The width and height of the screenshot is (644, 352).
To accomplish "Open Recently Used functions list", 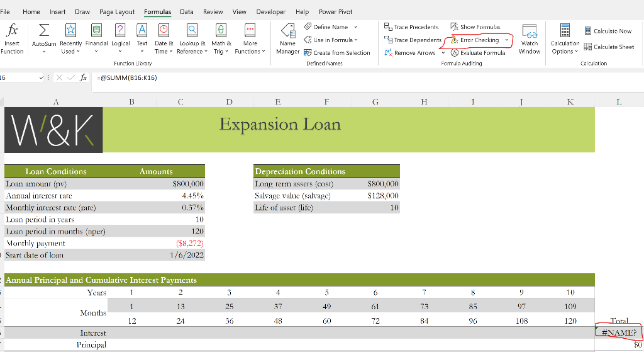I will click(70, 38).
